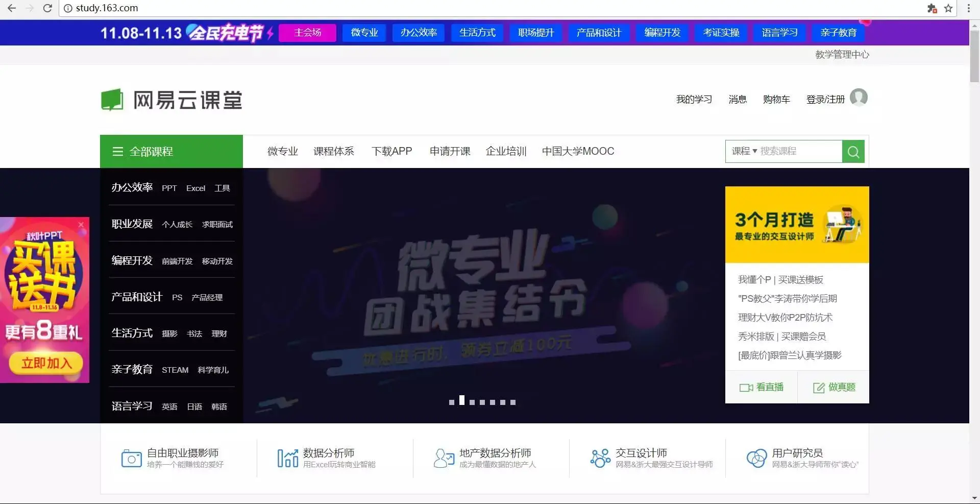Click the 立即加入 button on the ad
Image resolution: width=980 pixels, height=504 pixels.
tap(46, 363)
